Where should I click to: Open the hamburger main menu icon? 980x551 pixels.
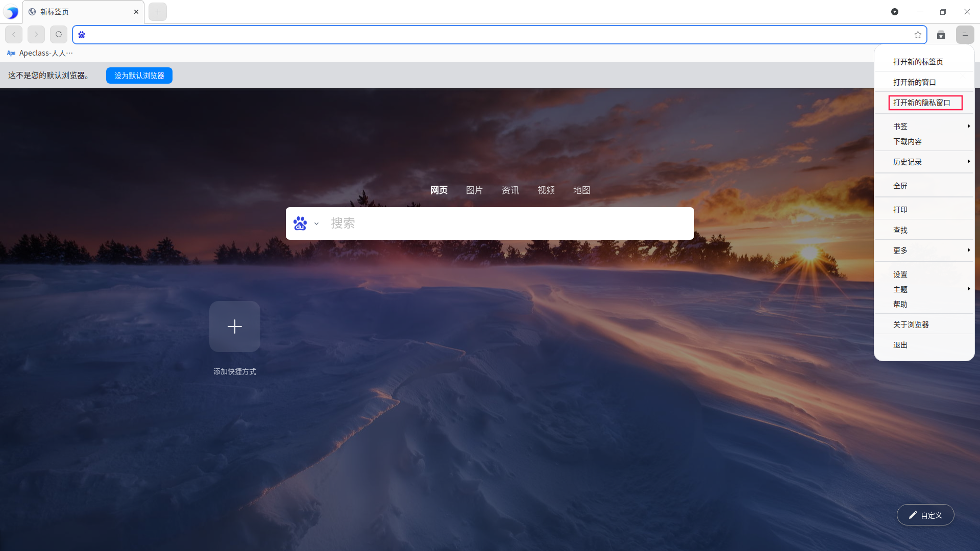965,35
